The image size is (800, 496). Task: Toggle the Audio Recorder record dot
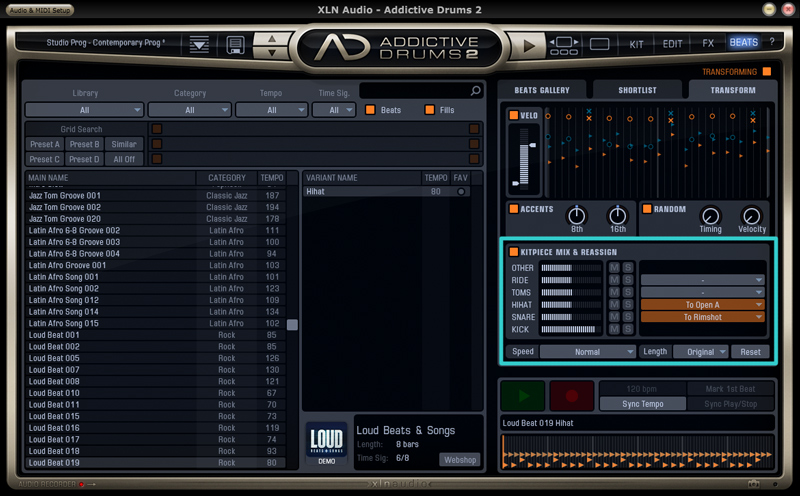(81, 484)
